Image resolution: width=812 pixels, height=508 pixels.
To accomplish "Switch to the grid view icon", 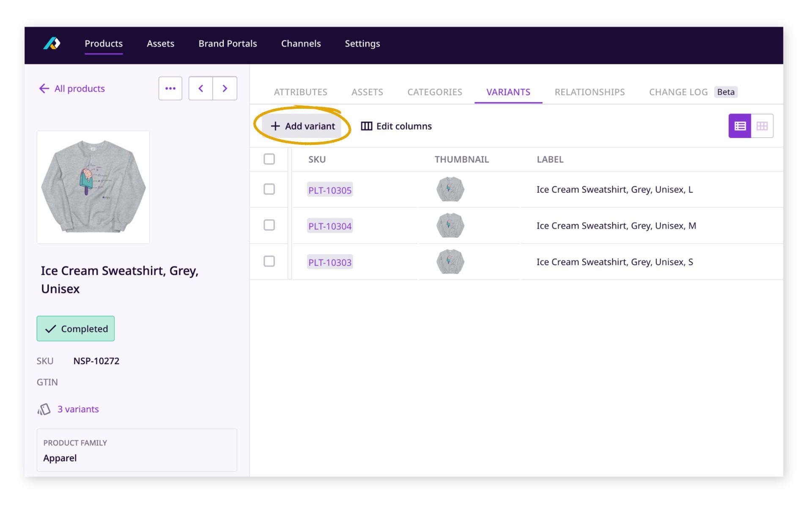I will pos(762,126).
